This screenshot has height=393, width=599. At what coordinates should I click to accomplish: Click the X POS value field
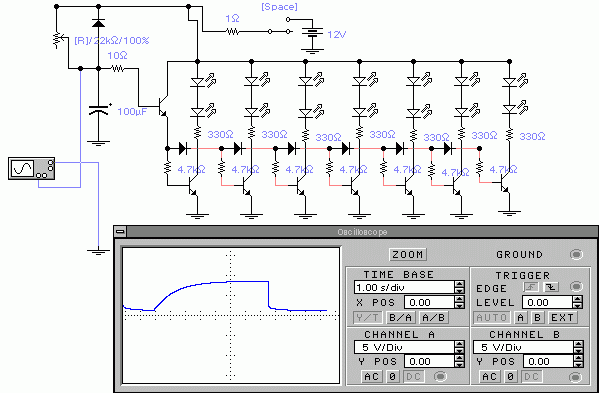point(430,302)
